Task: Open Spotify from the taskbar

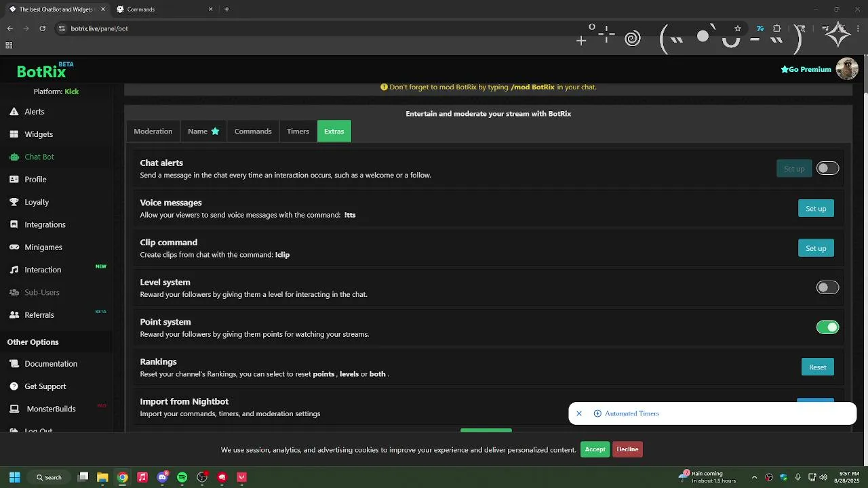Action: tap(182, 477)
